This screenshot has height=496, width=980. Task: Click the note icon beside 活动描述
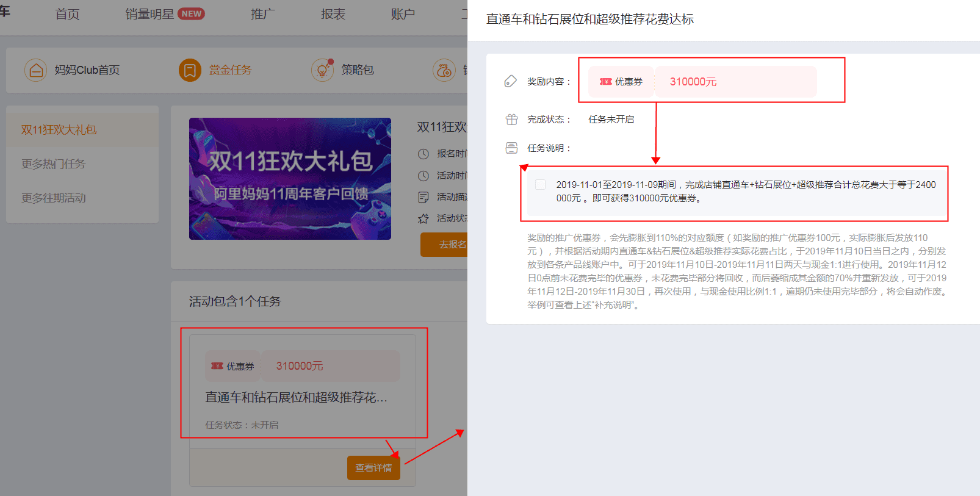point(423,197)
